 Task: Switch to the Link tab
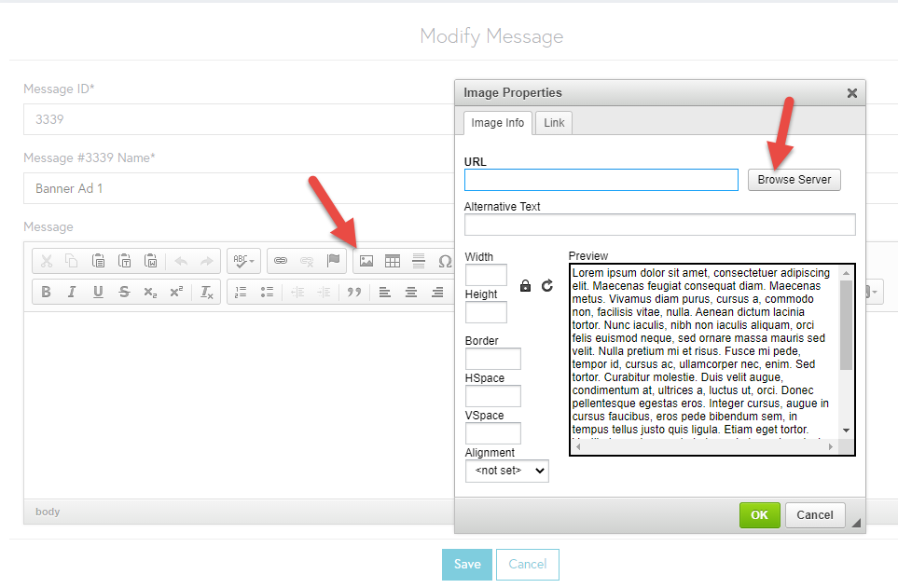tap(554, 123)
